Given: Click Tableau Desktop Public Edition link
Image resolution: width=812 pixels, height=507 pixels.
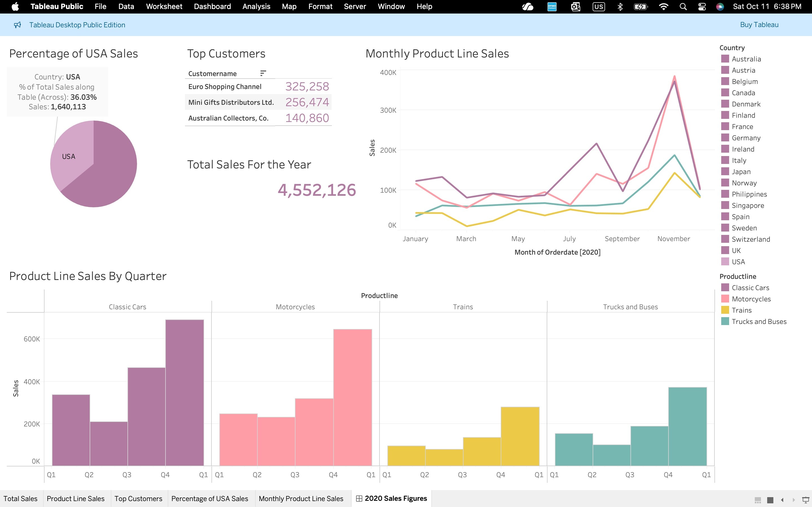Looking at the screenshot, I should 77,25.
